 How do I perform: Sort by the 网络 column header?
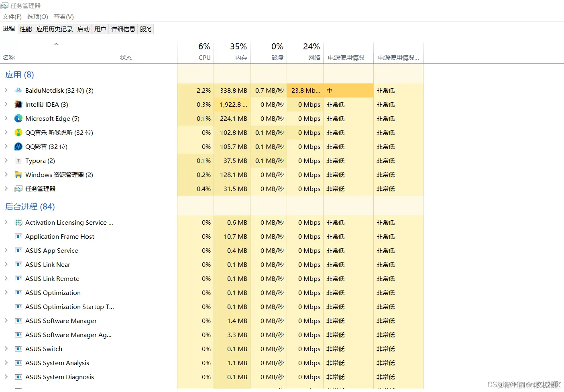point(305,53)
